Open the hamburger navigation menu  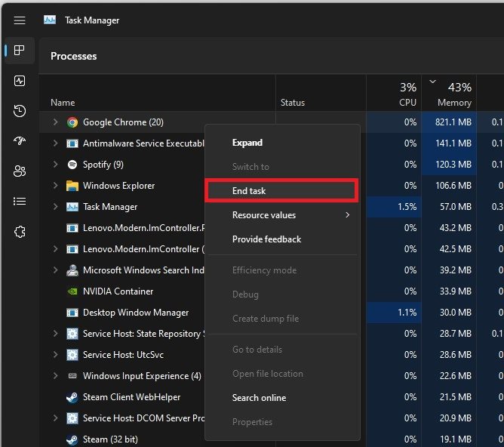point(20,20)
